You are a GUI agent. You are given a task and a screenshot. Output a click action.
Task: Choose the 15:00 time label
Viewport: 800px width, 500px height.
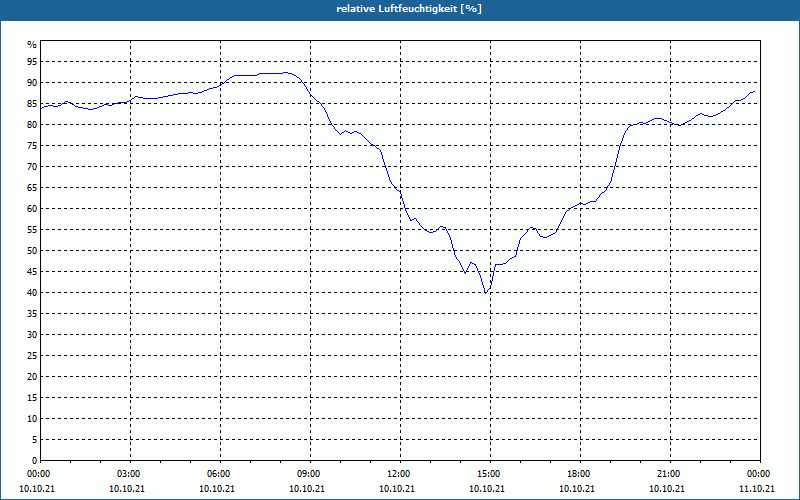coord(490,474)
